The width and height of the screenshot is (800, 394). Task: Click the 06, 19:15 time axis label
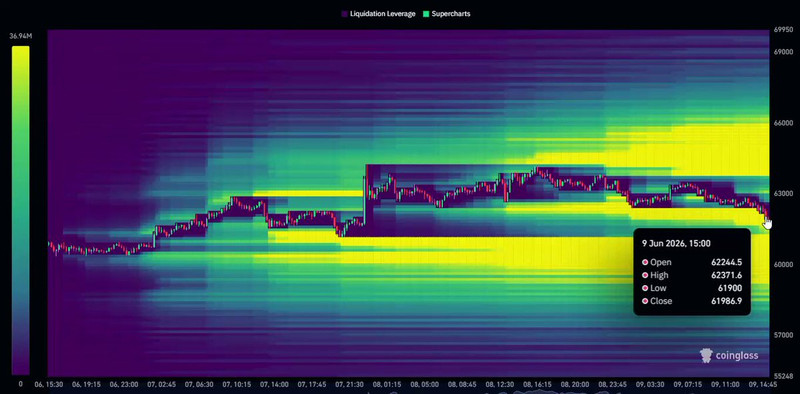pyautogui.click(x=86, y=384)
